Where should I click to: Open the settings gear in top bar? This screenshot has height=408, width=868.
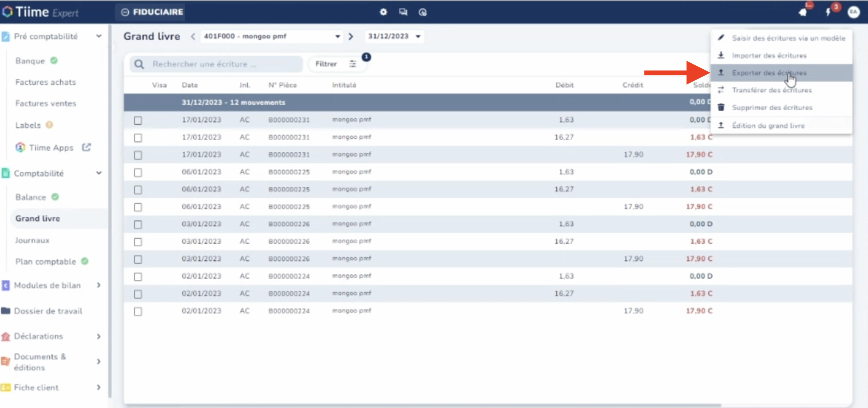point(383,12)
